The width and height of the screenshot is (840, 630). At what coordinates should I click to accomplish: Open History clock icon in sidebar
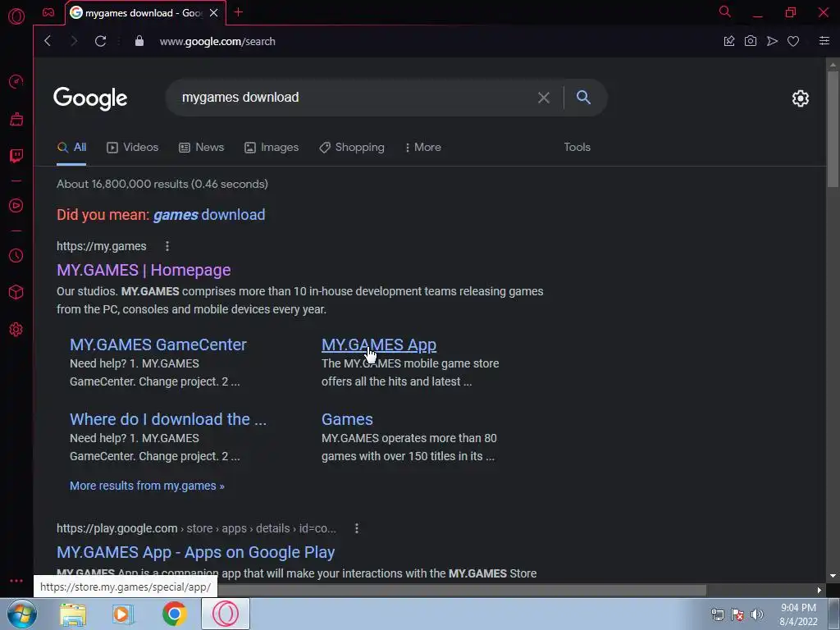click(x=16, y=256)
